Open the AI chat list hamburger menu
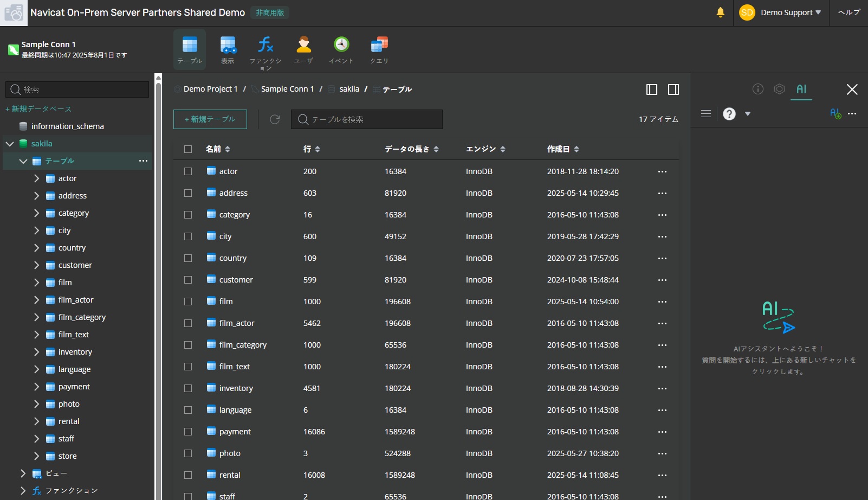The width and height of the screenshot is (868, 500). click(x=706, y=114)
